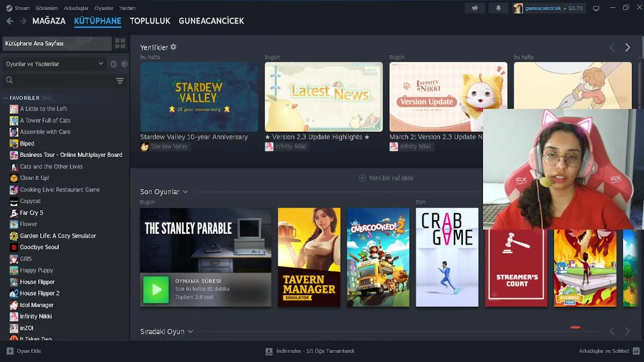The height and width of the screenshot is (362, 644).
Task: Open İndirmeler status link
Action: pyautogui.click(x=310, y=351)
